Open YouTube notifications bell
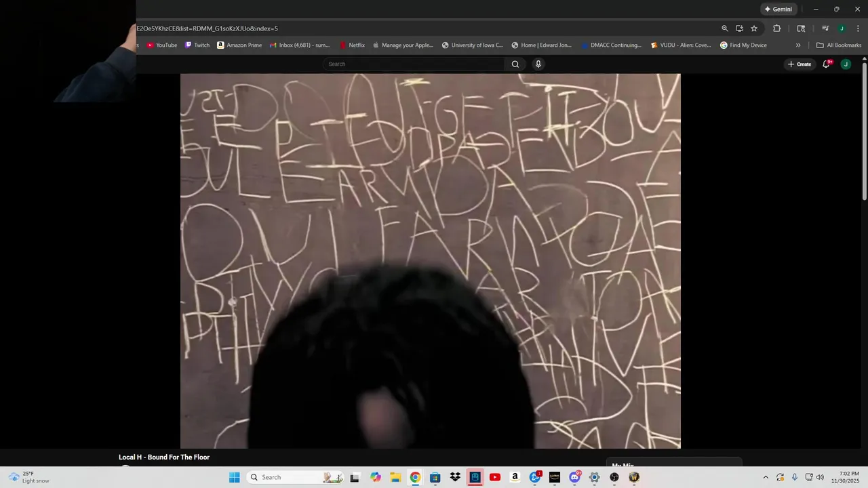 pyautogui.click(x=827, y=64)
